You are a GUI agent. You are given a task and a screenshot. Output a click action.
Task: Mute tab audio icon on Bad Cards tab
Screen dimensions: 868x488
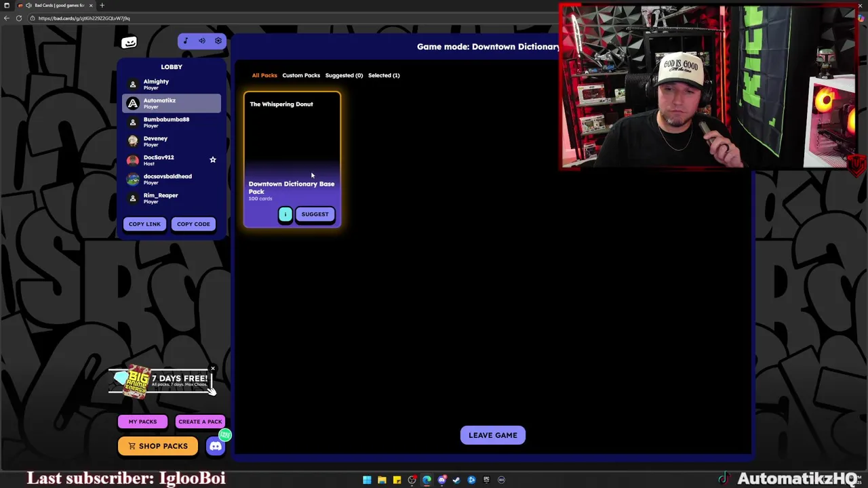(28, 5)
